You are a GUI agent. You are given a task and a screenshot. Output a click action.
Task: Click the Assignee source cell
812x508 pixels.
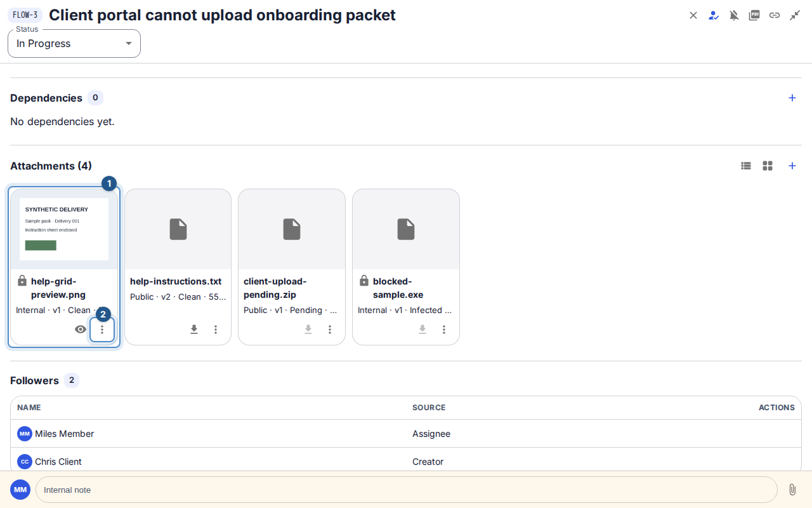coord(431,434)
